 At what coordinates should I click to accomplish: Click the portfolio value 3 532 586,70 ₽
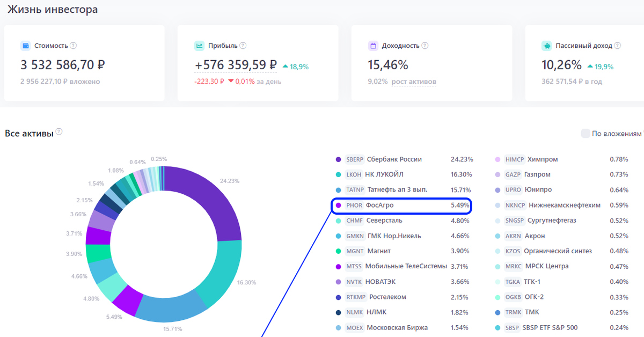(x=63, y=65)
